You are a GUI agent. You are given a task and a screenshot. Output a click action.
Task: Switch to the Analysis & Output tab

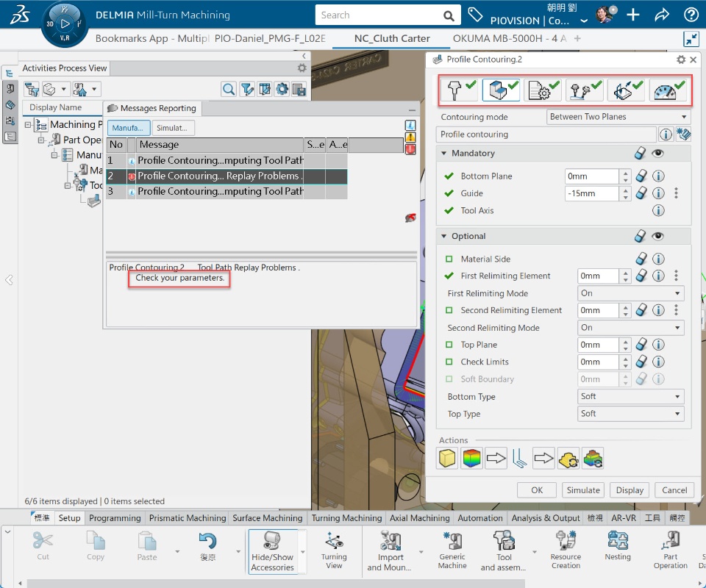coord(546,518)
